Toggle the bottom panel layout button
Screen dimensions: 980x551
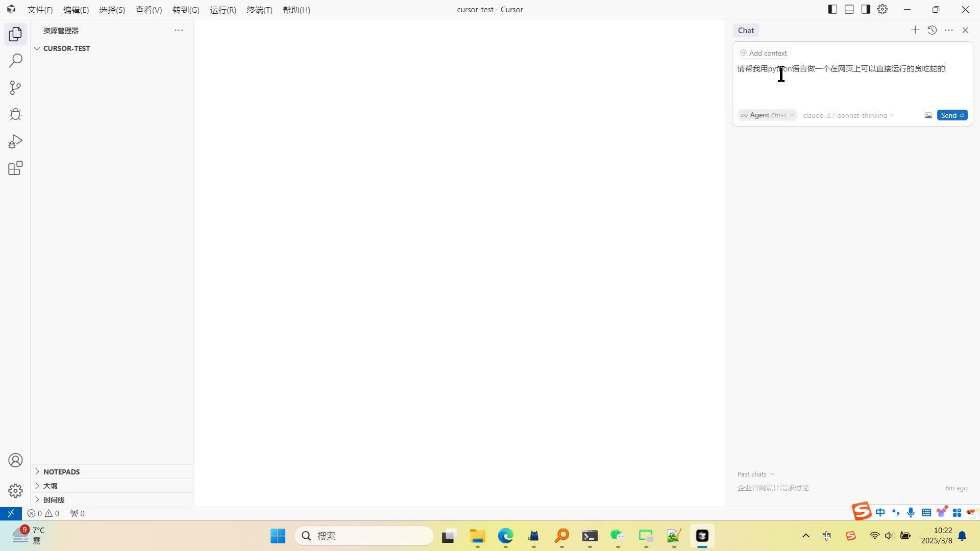pos(849,9)
